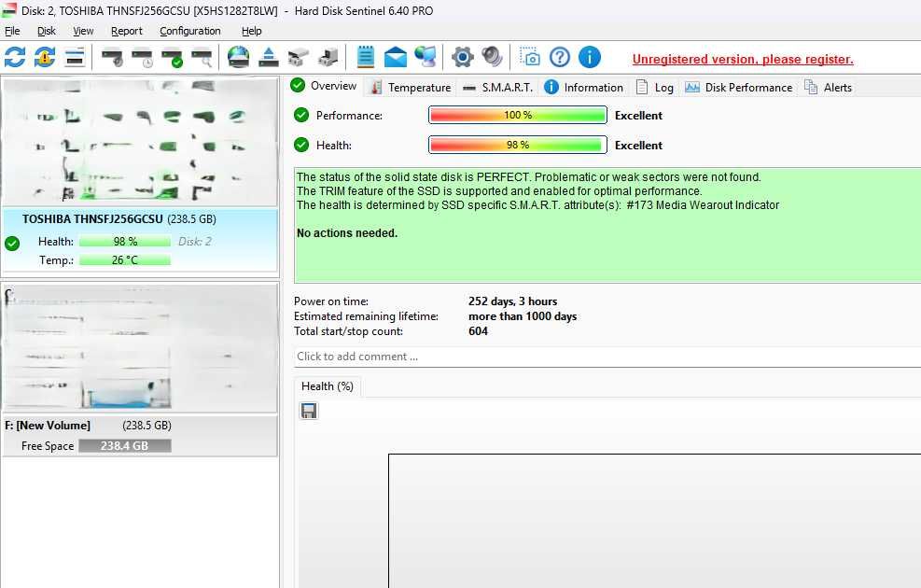
Task: Click the drive with computer icon
Action: [328, 57]
